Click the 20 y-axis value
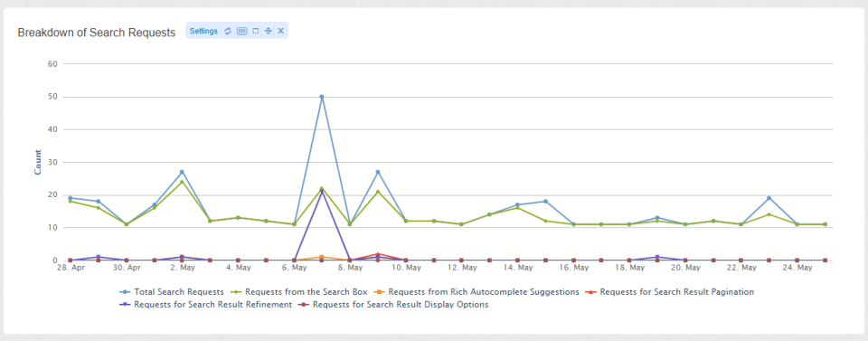 (53, 194)
